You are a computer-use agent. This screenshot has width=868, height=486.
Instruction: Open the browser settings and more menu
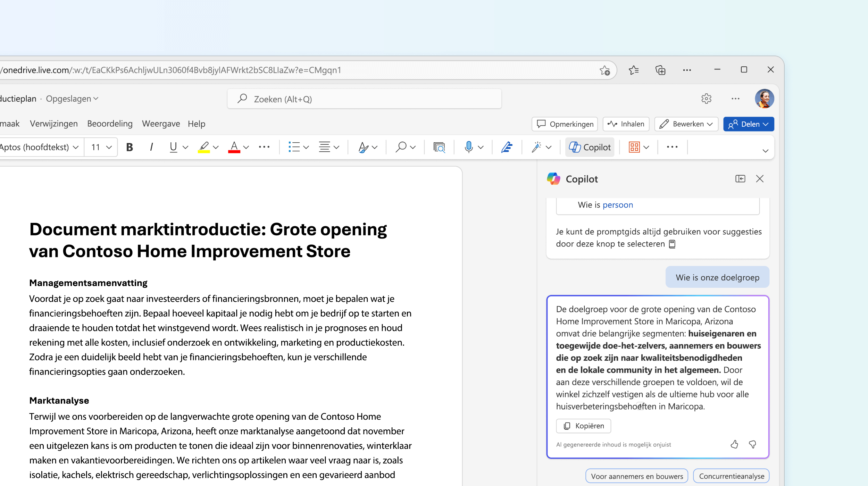(687, 70)
